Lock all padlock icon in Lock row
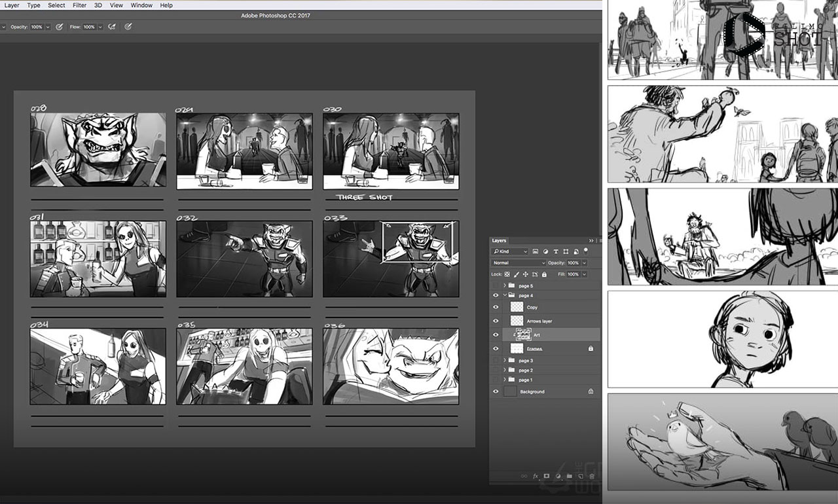Image resolution: width=838 pixels, height=504 pixels. 544,274
